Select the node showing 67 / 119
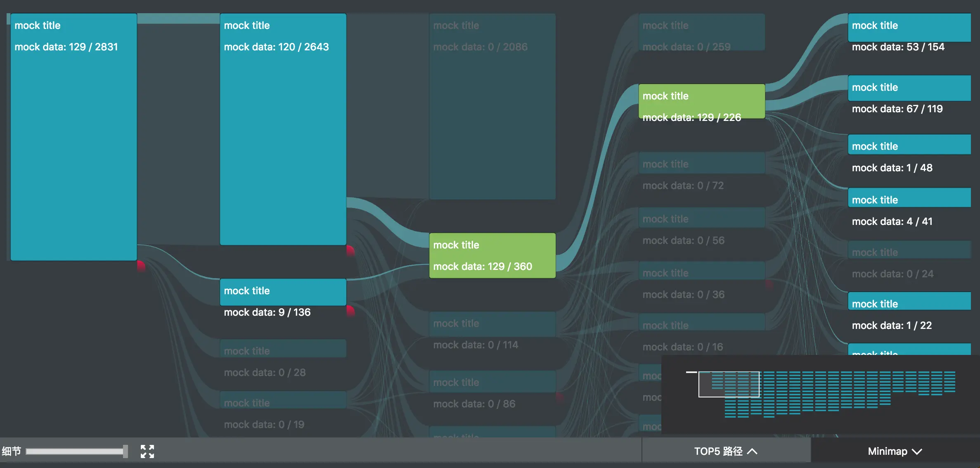This screenshot has height=468, width=980. [x=909, y=88]
